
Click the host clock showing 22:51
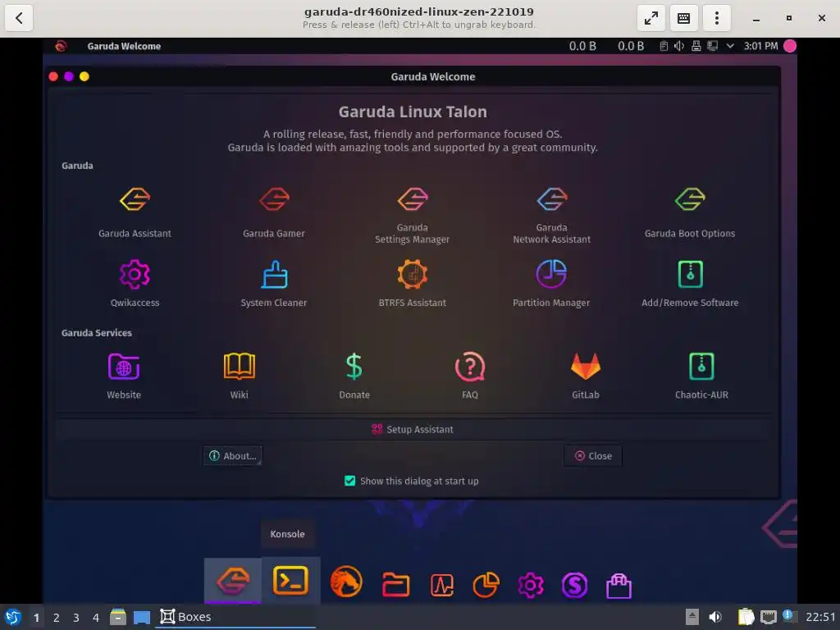(x=820, y=617)
